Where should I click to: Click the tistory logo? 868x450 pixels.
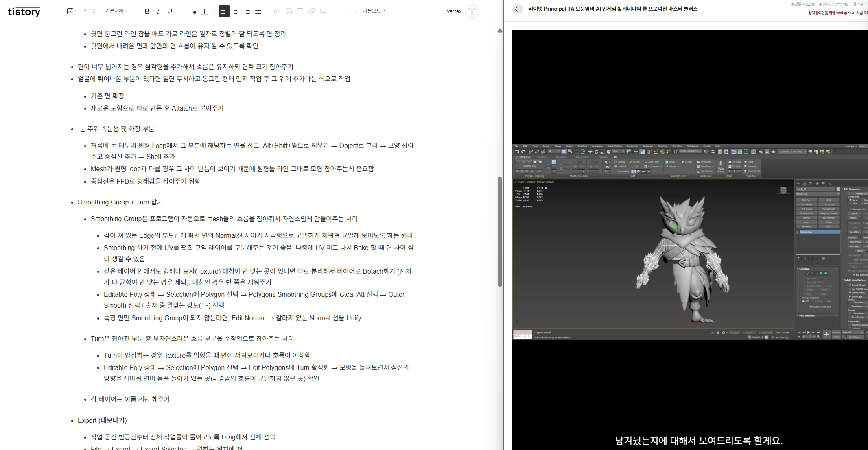24,11
